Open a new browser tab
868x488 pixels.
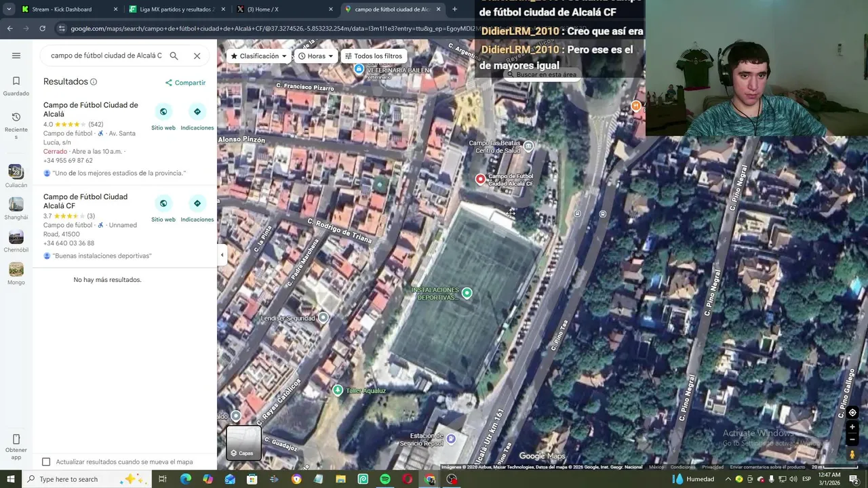[454, 9]
